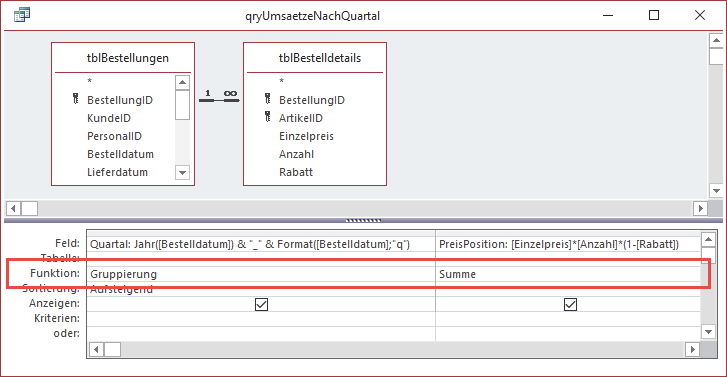
Task: Click the Feld cell with Quartal expression
Action: [x=261, y=244]
